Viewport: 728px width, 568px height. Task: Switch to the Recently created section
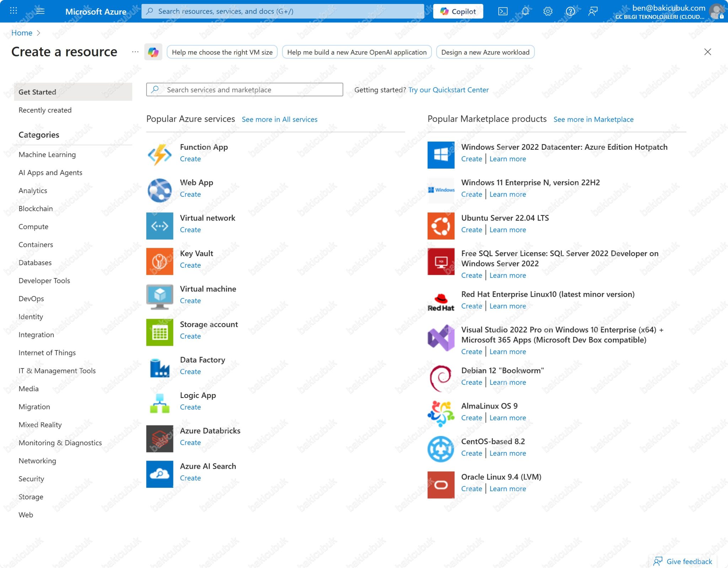[x=45, y=110]
